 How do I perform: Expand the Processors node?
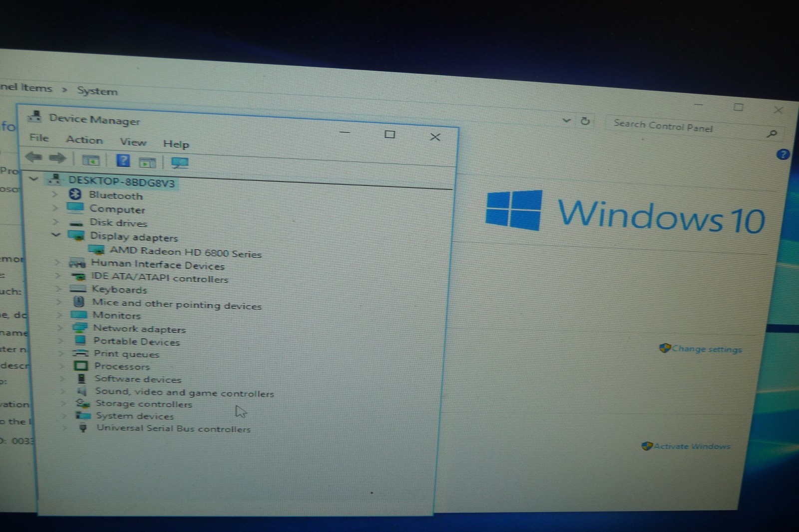click(x=61, y=366)
